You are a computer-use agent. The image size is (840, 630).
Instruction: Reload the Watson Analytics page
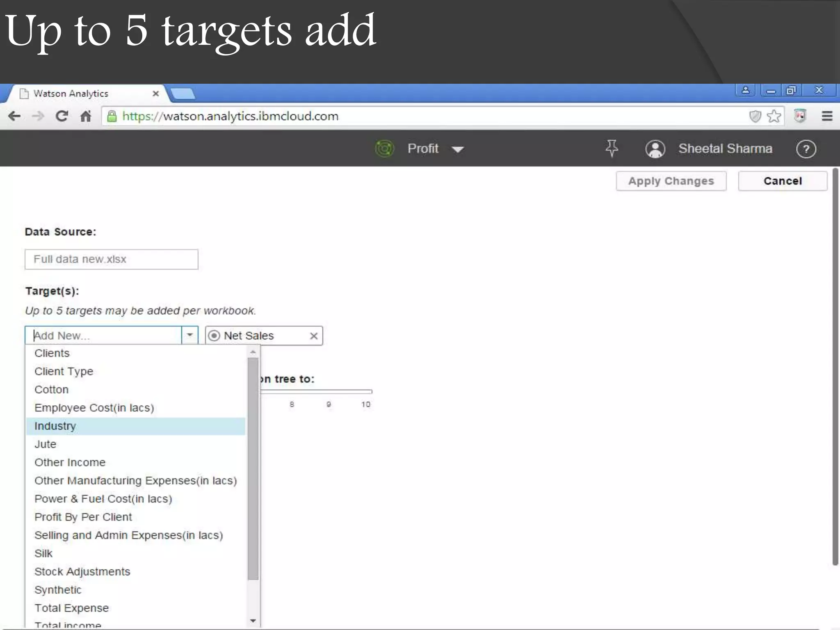click(x=62, y=116)
